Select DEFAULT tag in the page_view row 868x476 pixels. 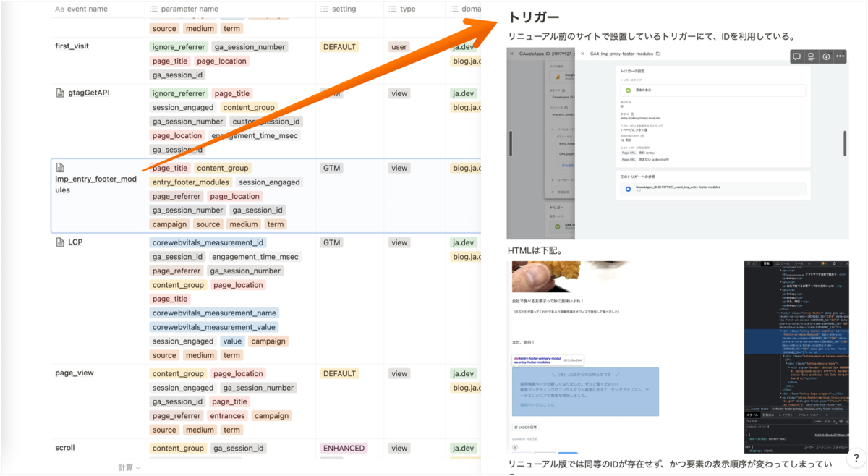(x=340, y=374)
